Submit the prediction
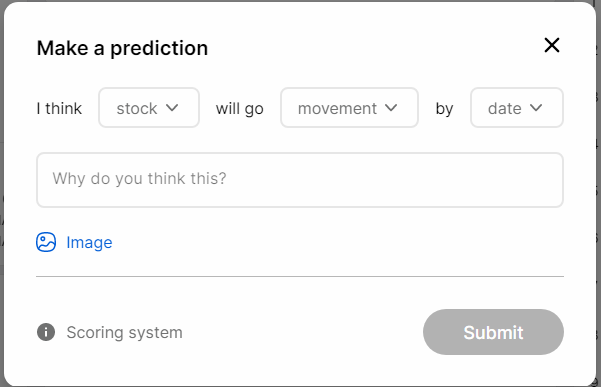Viewport: 601px width, 387px height. [x=493, y=332]
